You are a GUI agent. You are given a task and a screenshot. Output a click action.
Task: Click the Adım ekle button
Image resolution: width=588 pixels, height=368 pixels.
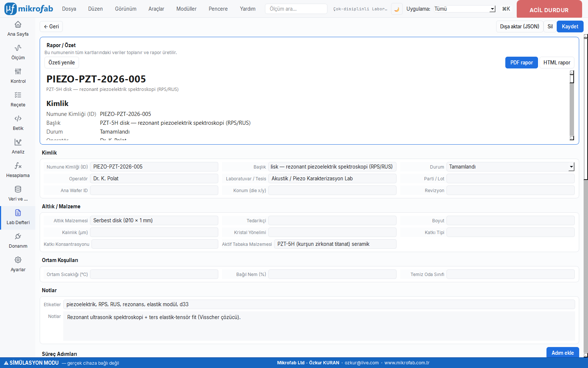[563, 353]
